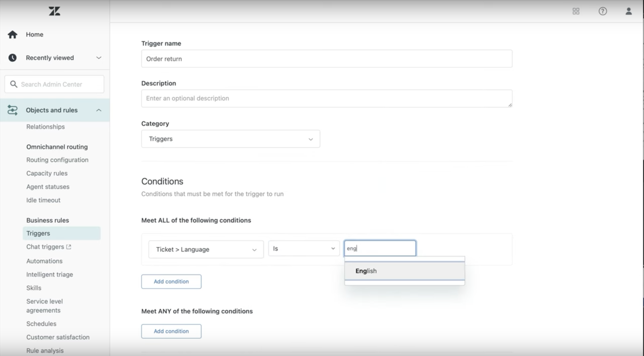Click the Description text area
644x356 pixels.
tap(326, 98)
